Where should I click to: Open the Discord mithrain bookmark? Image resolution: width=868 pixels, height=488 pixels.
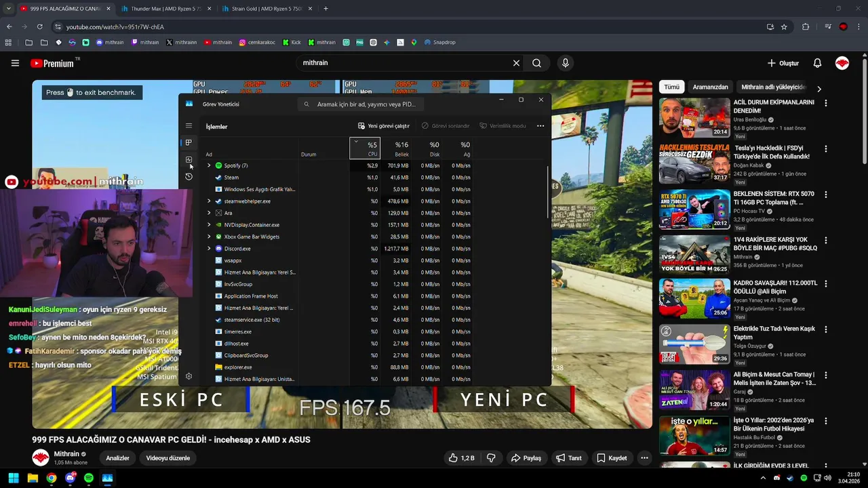(110, 42)
